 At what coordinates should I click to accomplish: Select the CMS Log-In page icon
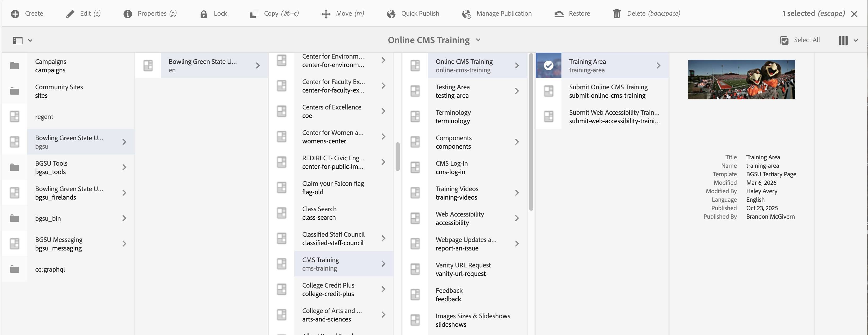coord(415,167)
